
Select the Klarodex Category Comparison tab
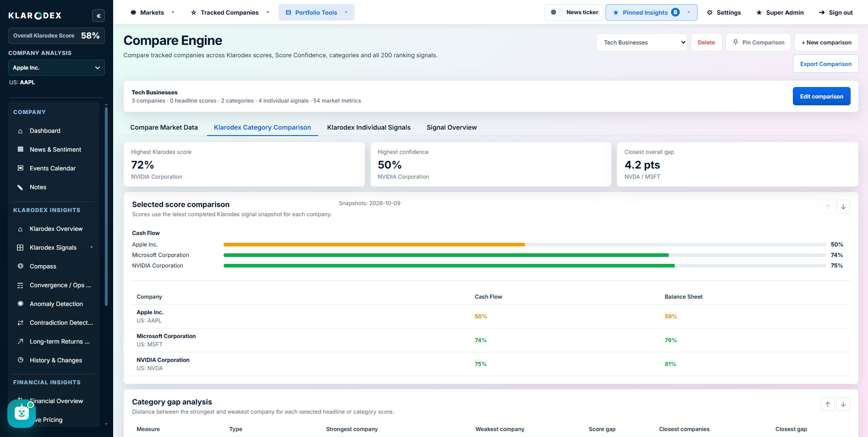click(262, 127)
